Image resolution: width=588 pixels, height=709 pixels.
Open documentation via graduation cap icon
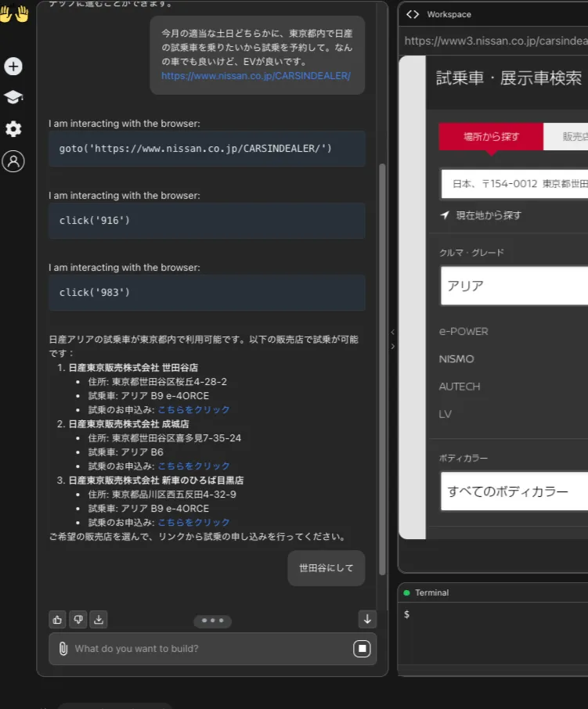point(13,97)
